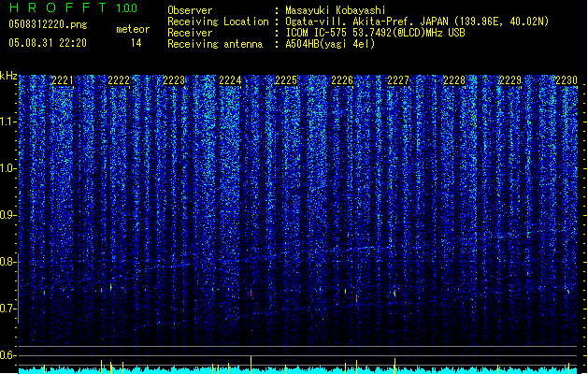588x374 pixels.
Task: Click observer name Masayuki Kobayashi
Action: tap(335, 10)
